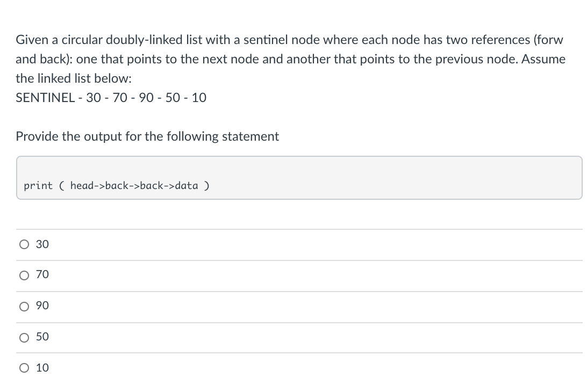Choose the 90 radio button option
Viewport: 587px width, 392px height.
(24, 307)
